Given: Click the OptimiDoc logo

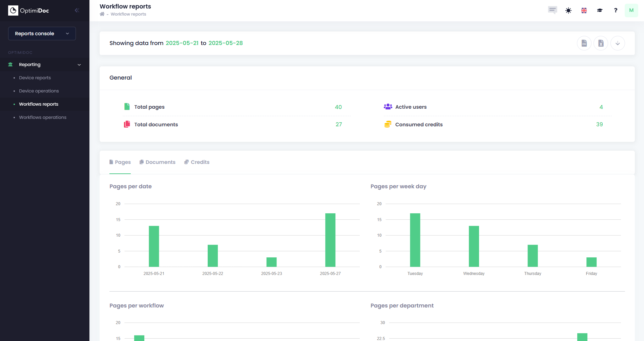Looking at the screenshot, I should click(28, 10).
